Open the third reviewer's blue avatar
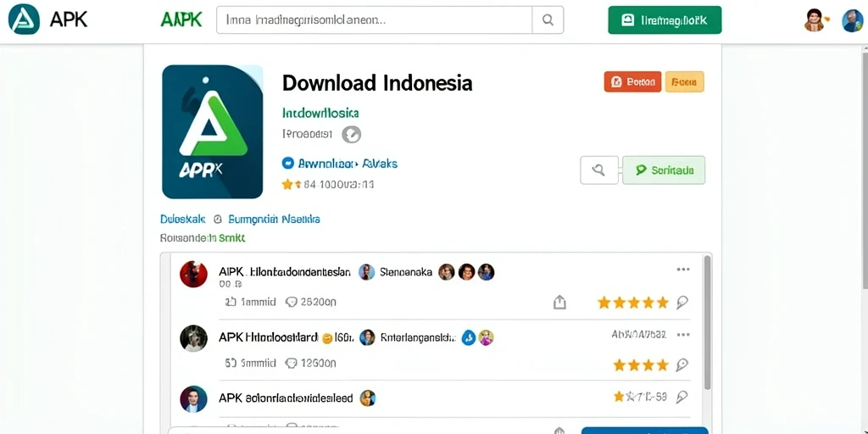This screenshot has height=434, width=868. tap(194, 399)
